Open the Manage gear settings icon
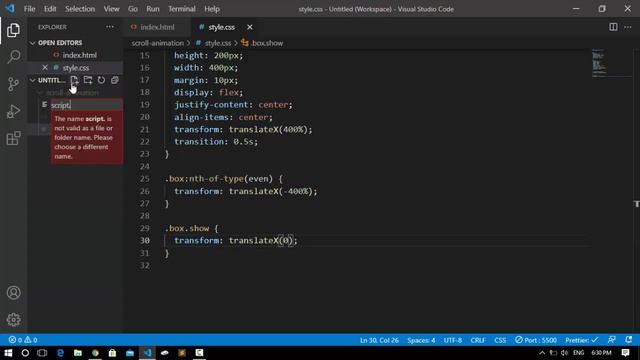Screen dimensions: 640x360 (x=13, y=320)
